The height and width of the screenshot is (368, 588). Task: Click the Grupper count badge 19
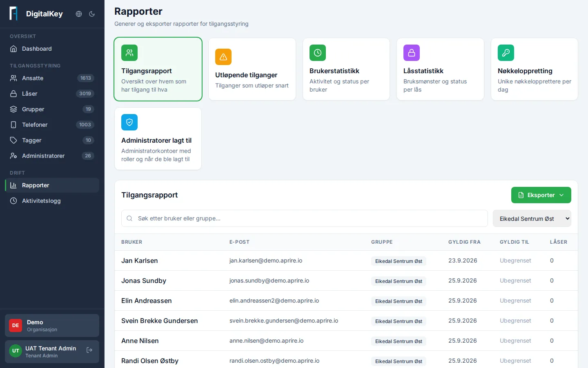[x=88, y=109]
